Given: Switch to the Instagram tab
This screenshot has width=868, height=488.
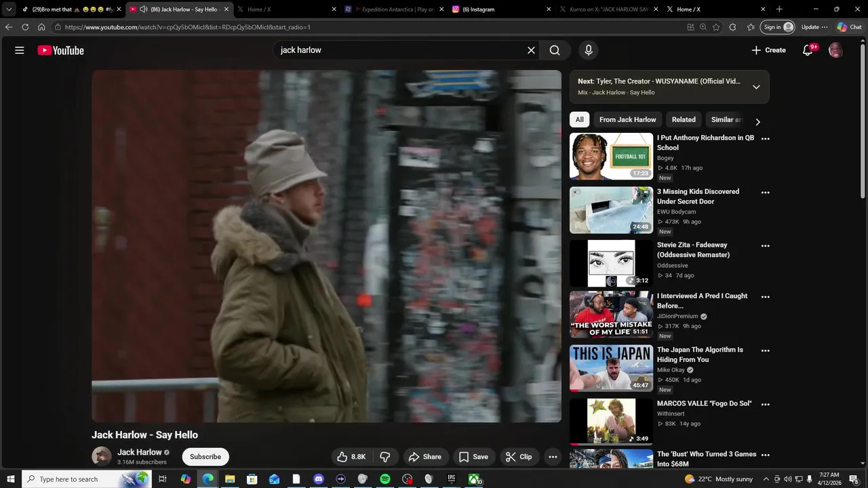Looking at the screenshot, I should coord(500,9).
